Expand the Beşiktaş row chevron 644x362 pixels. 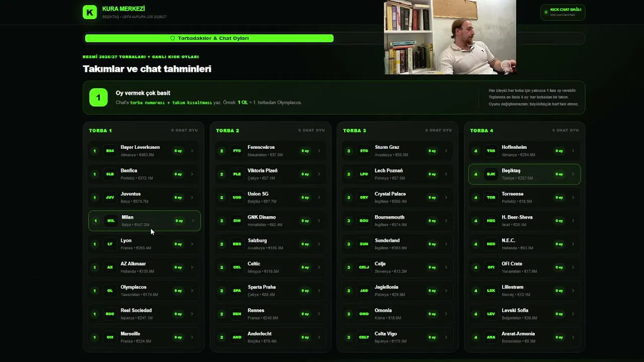573,174
